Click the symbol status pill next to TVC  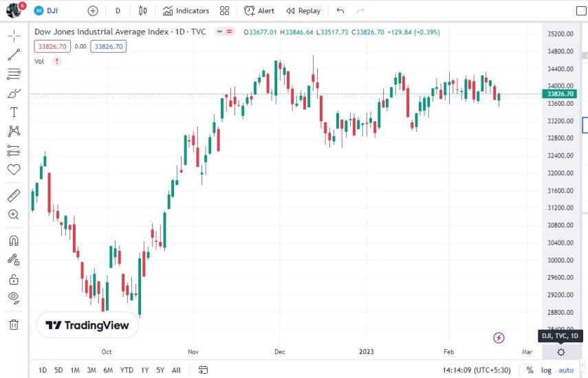click(224, 32)
